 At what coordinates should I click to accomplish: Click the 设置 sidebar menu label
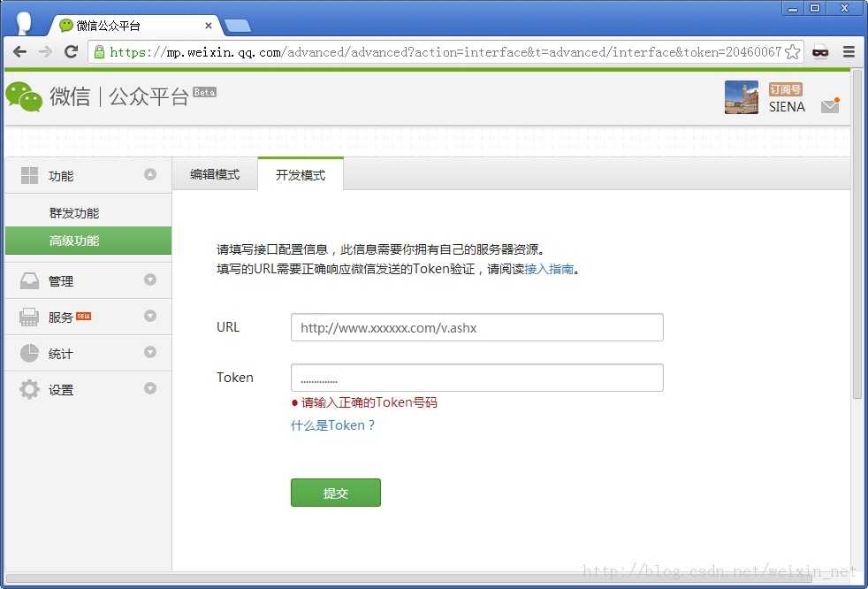pyautogui.click(x=61, y=390)
